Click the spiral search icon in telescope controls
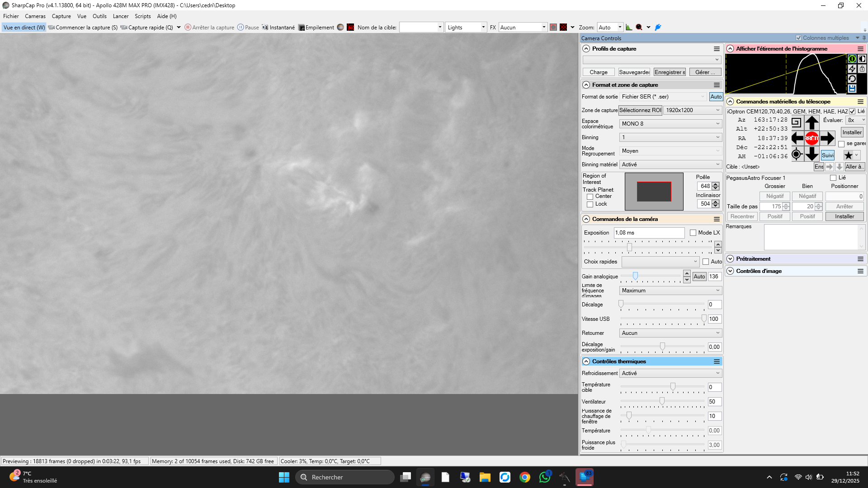Image resolution: width=868 pixels, height=488 pixels. pos(797,123)
